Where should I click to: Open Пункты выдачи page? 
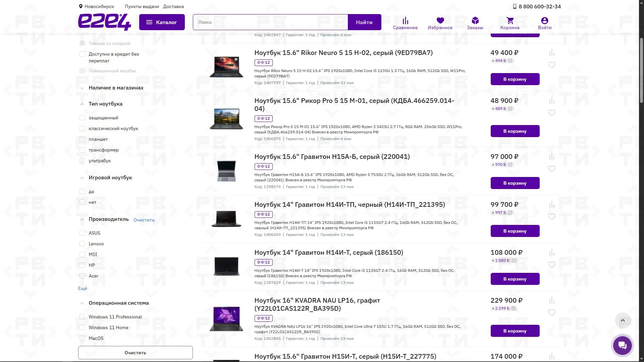click(142, 6)
